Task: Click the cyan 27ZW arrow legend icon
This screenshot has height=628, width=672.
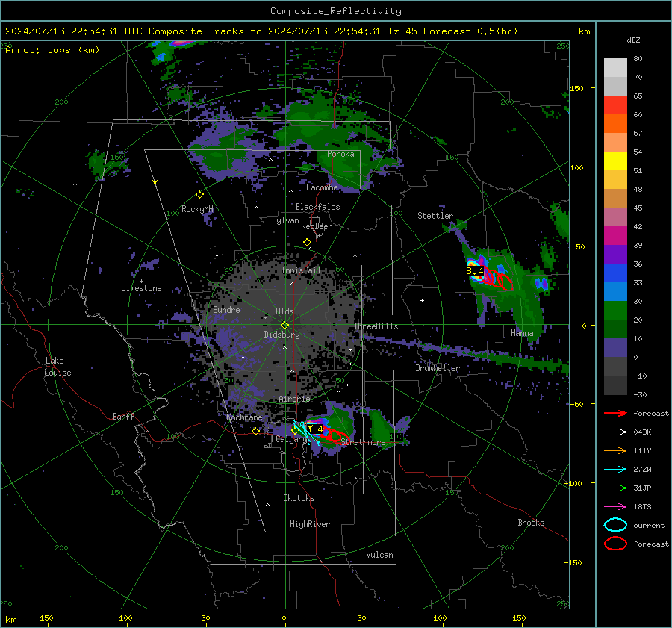Action: pyautogui.click(x=615, y=470)
